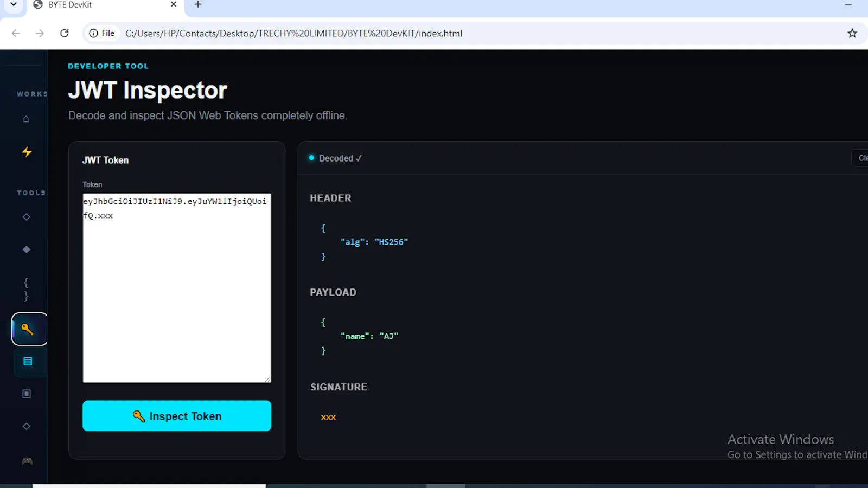Click the lightning bolt sidebar icon
This screenshot has height=488, width=868.
coord(27,152)
